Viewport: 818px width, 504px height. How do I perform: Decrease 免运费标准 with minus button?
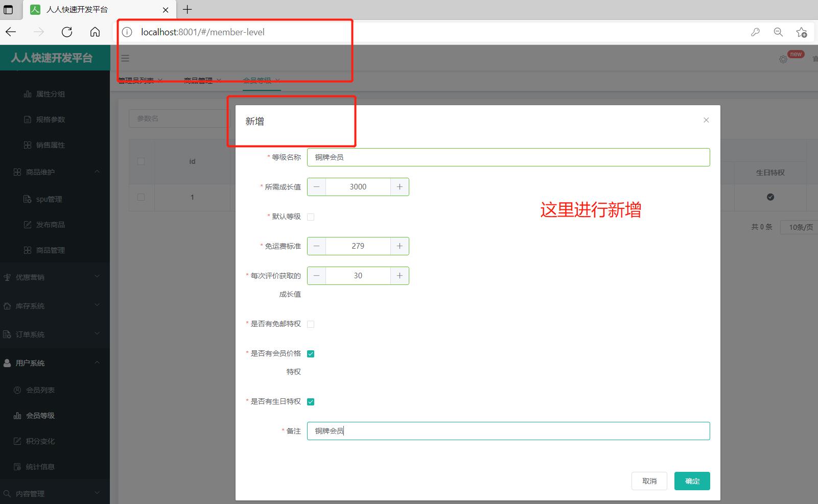(317, 246)
